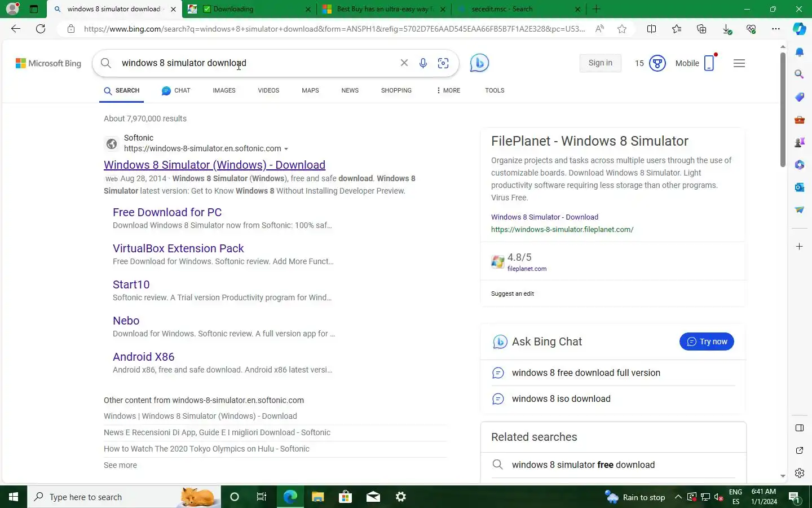Viewport: 812px width, 508px height.
Task: Select the VIDEOS search category
Action: pos(268,90)
